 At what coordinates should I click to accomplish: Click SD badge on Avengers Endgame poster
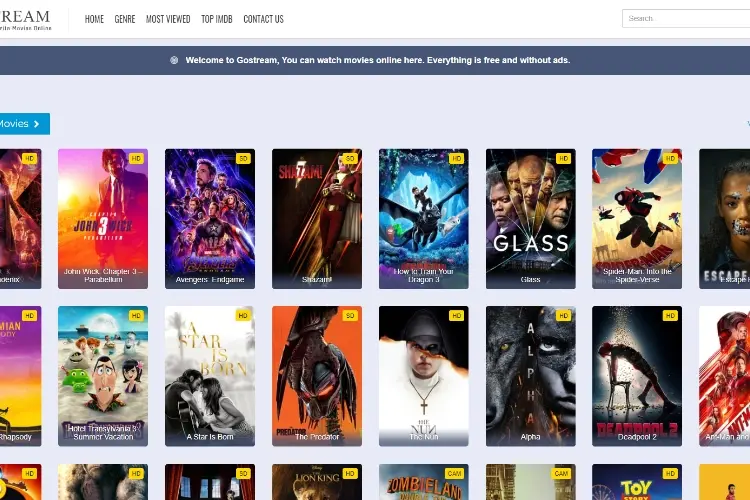coord(243,158)
